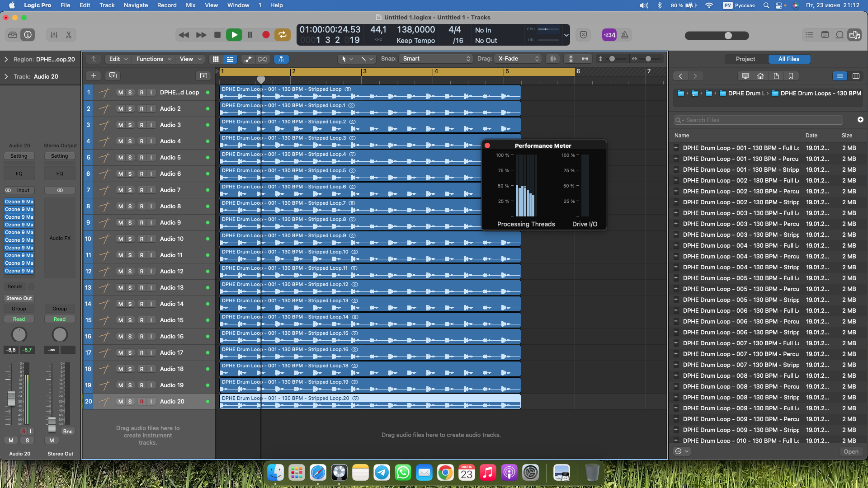Screen dimensions: 868x488
Task: Open the List Editors icon
Action: 809,35
